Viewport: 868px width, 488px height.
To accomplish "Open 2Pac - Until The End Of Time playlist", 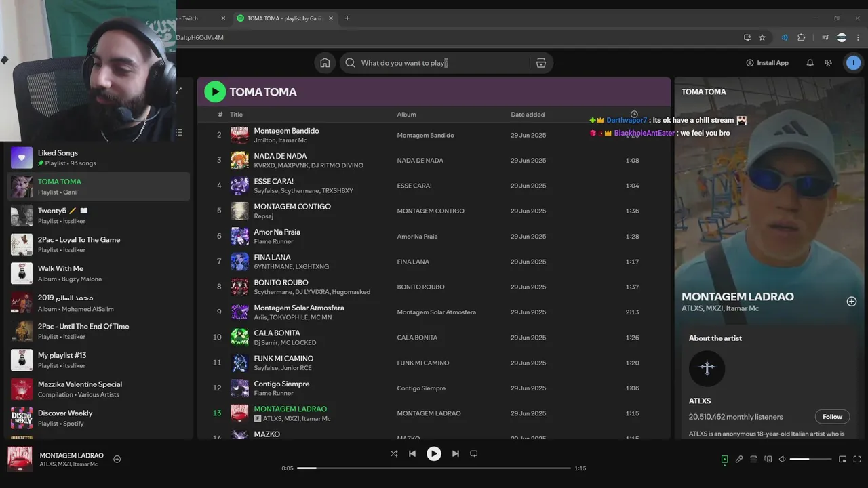I will 98,331.
